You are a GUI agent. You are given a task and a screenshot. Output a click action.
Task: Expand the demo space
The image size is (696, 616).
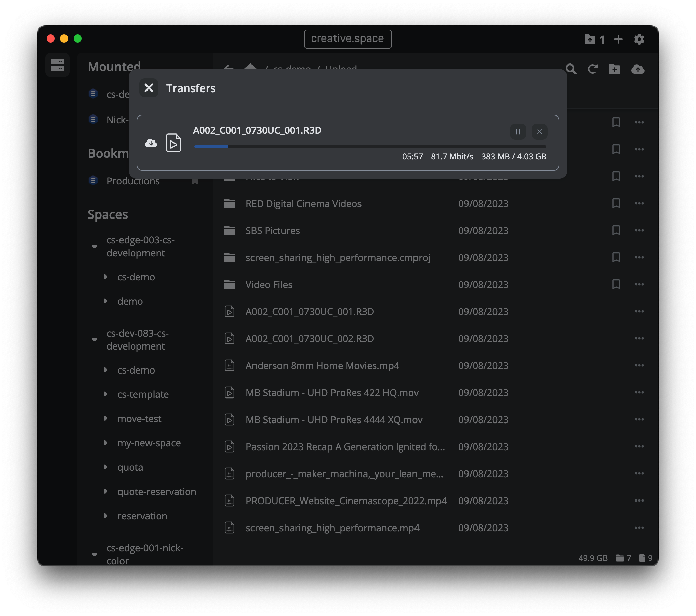point(106,301)
